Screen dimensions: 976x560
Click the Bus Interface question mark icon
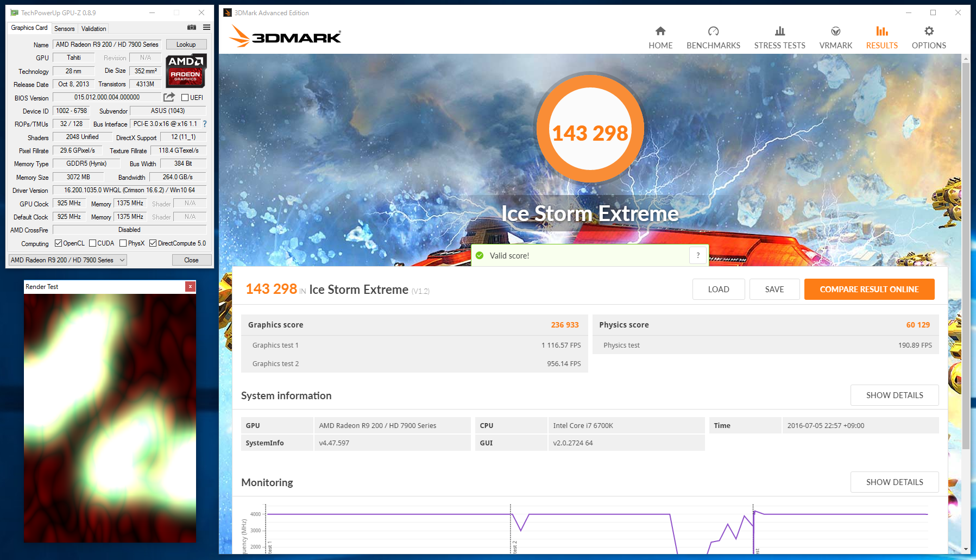click(205, 124)
